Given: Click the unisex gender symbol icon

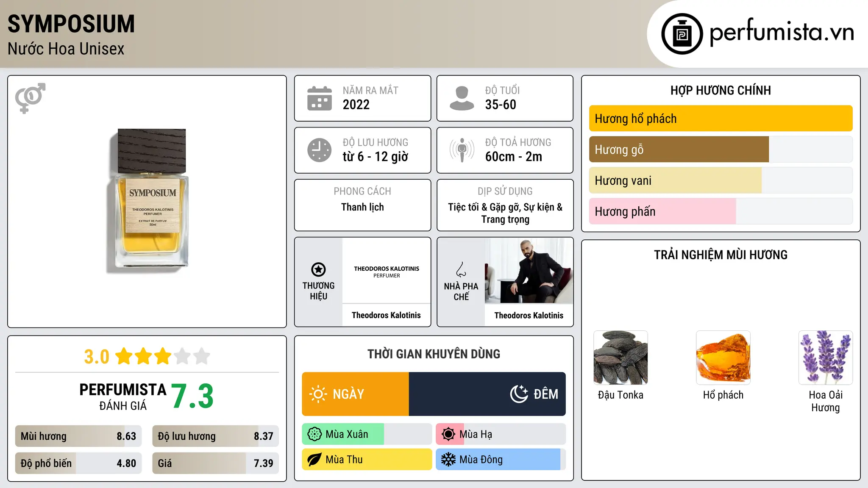Looking at the screenshot, I should [30, 98].
